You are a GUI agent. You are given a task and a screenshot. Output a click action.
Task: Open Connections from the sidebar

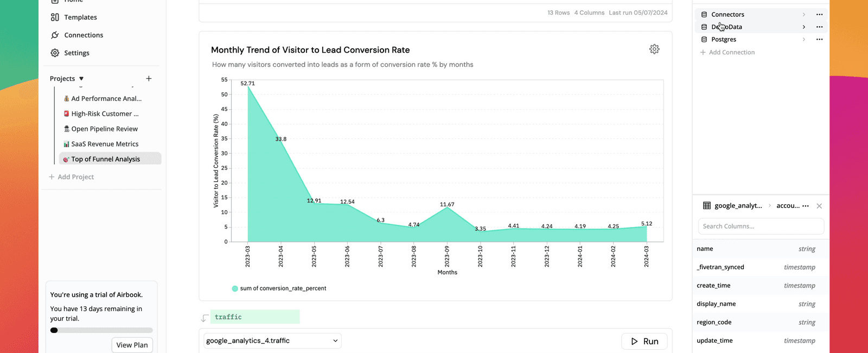[x=83, y=35]
